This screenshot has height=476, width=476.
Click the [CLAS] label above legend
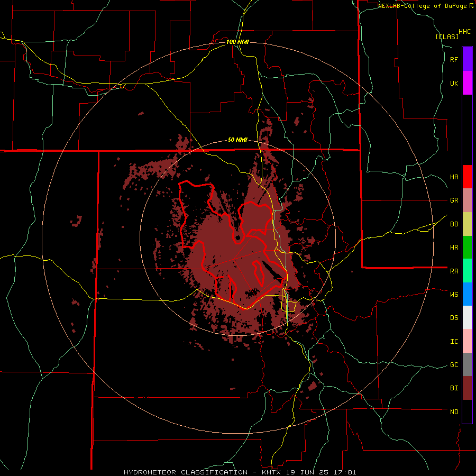[447, 36]
